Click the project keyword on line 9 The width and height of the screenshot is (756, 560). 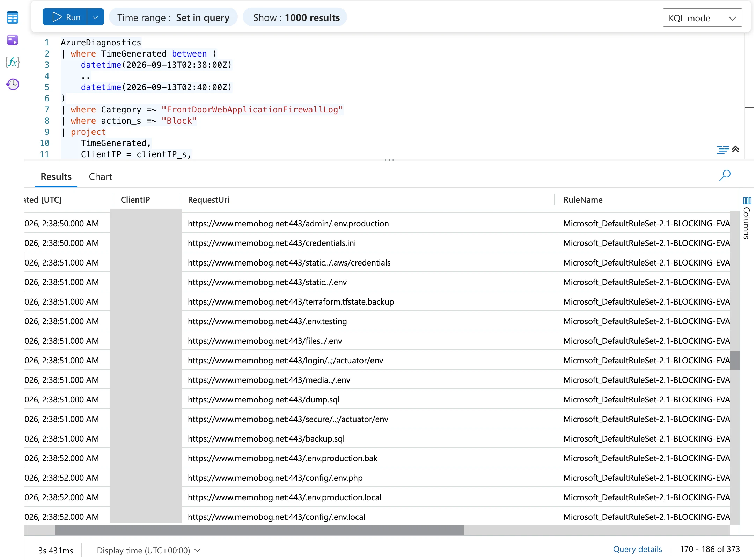tap(88, 132)
